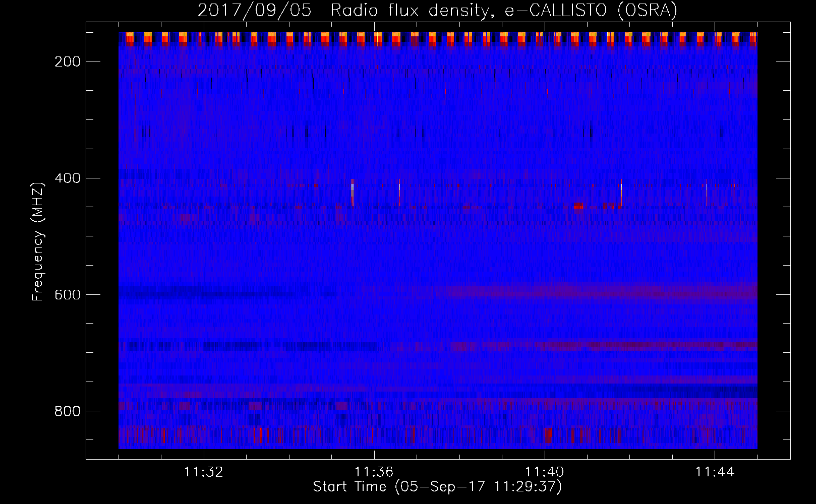The height and width of the screenshot is (504, 816).
Task: Click the 'Frequency (MHZ)' axis label
Action: pos(38,241)
